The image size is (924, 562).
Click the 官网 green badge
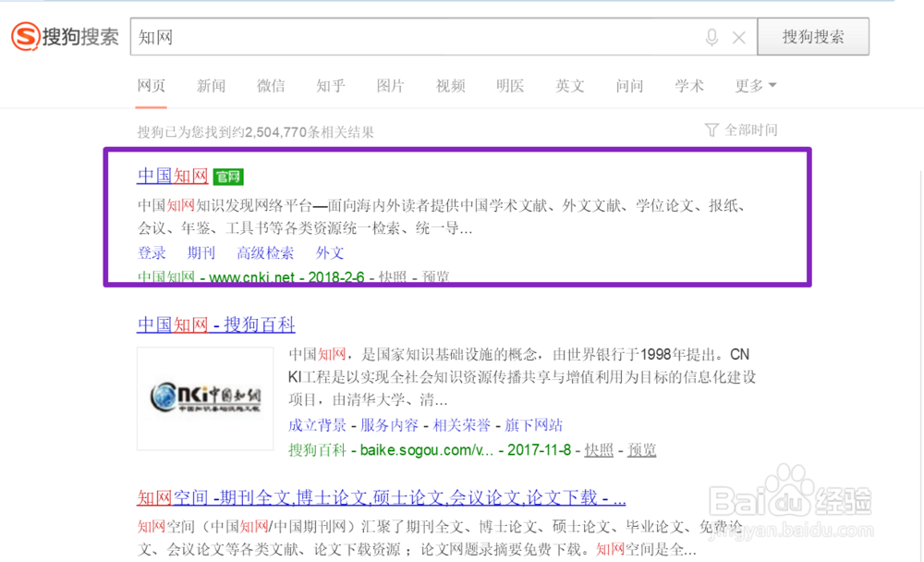point(228,177)
